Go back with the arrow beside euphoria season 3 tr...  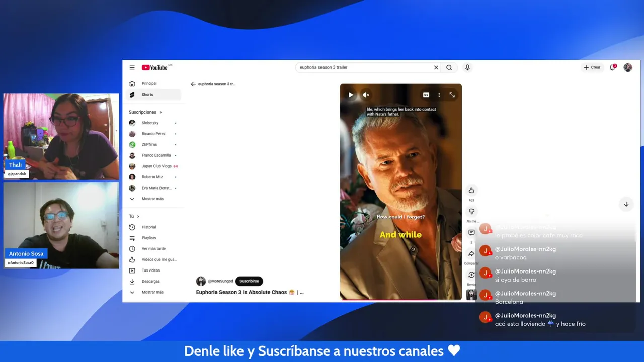[193, 84]
